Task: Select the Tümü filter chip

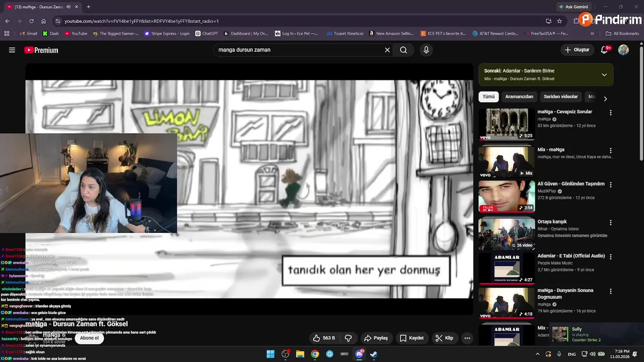Action: coord(489,97)
